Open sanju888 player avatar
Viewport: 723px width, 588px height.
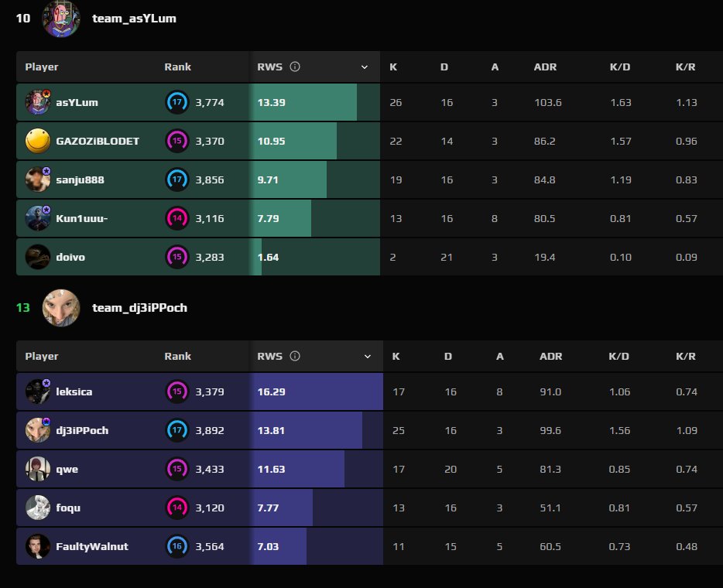tap(38, 179)
